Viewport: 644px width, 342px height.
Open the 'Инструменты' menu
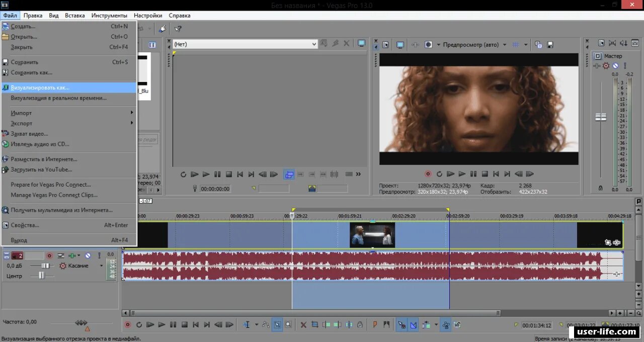click(x=108, y=16)
